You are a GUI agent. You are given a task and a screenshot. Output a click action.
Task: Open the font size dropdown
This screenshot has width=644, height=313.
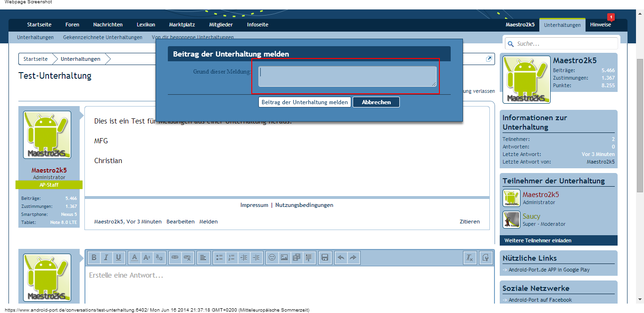point(147,257)
